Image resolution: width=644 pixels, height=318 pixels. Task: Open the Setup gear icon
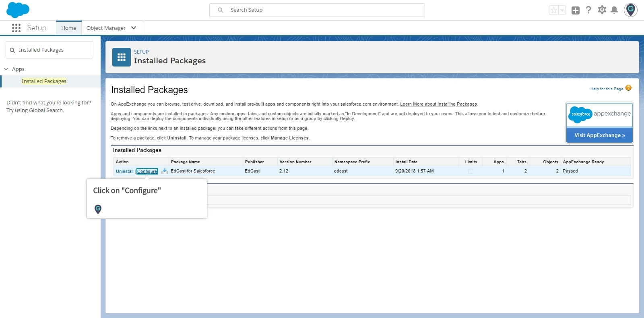(x=602, y=10)
